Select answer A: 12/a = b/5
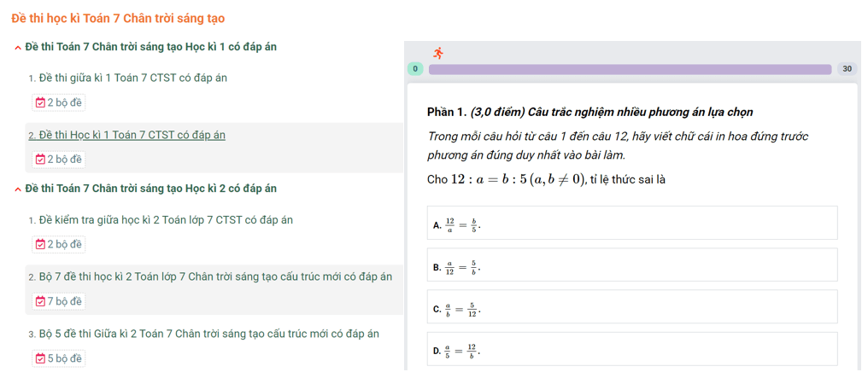 tap(632, 223)
